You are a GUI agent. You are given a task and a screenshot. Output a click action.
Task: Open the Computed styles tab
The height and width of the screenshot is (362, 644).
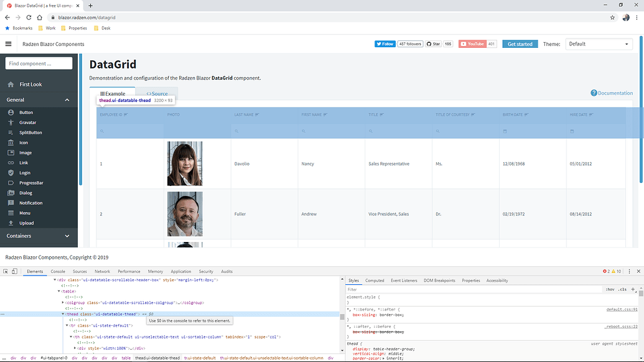click(x=375, y=281)
